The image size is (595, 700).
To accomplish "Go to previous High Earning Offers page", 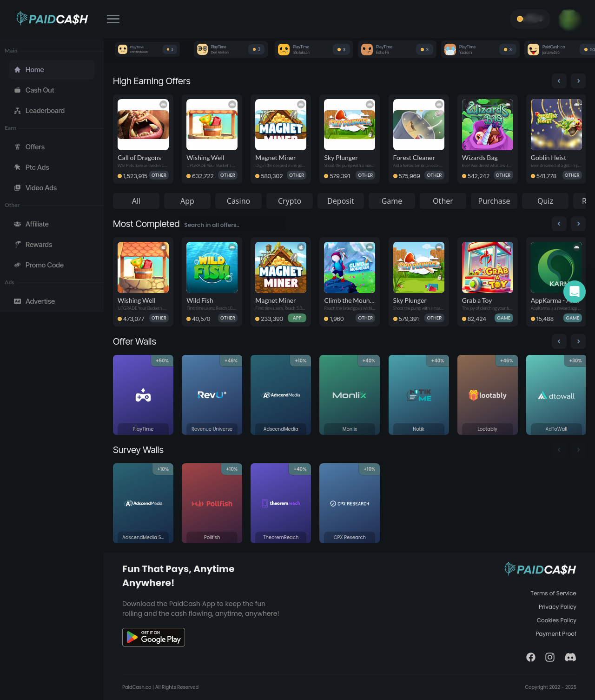I will [559, 81].
